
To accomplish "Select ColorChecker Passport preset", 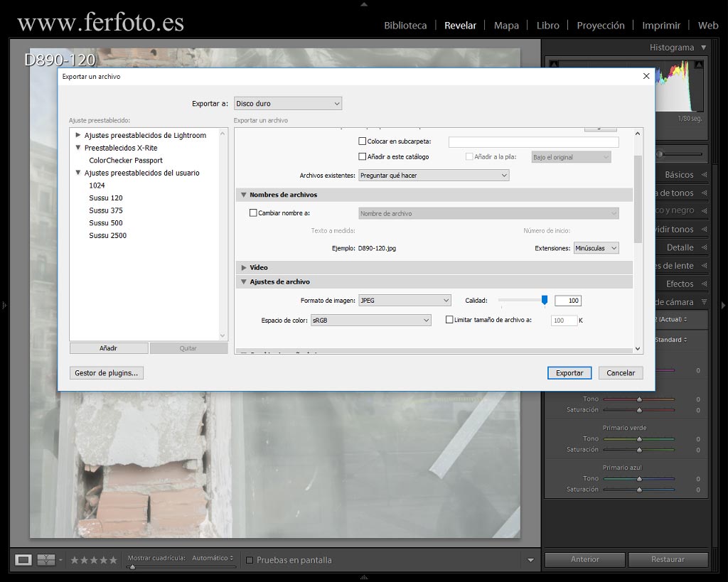I will 126,160.
